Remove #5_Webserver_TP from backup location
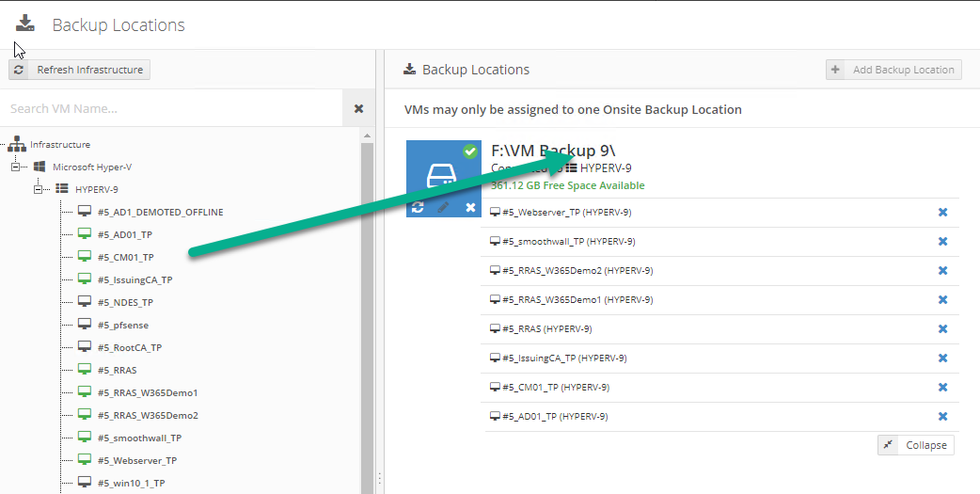 pos(942,213)
